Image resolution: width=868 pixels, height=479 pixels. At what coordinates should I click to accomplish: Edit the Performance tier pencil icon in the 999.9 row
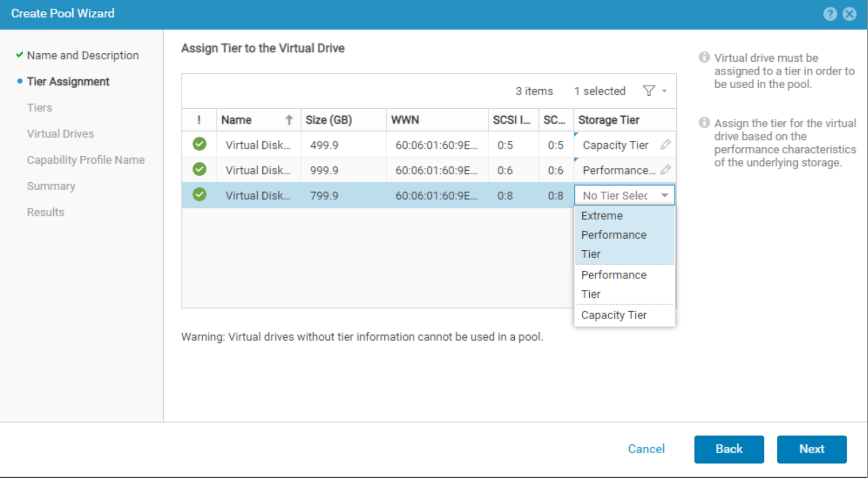[x=665, y=170]
